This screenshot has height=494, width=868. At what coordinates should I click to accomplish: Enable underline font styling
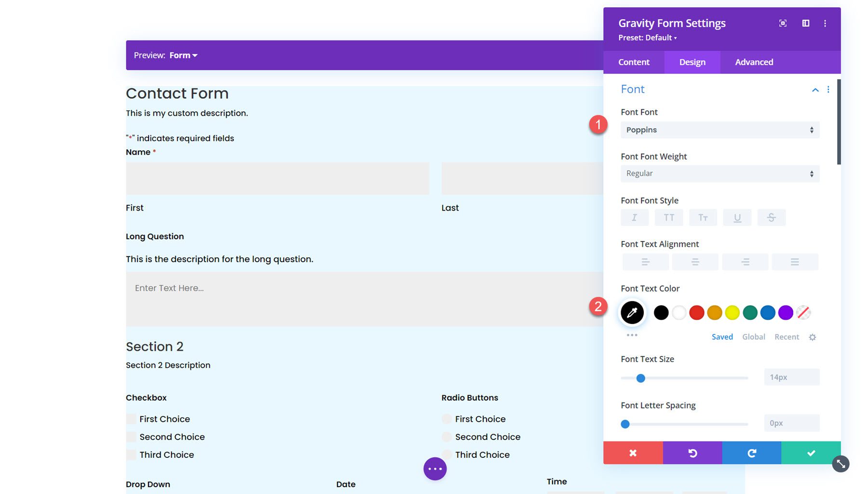pos(737,217)
